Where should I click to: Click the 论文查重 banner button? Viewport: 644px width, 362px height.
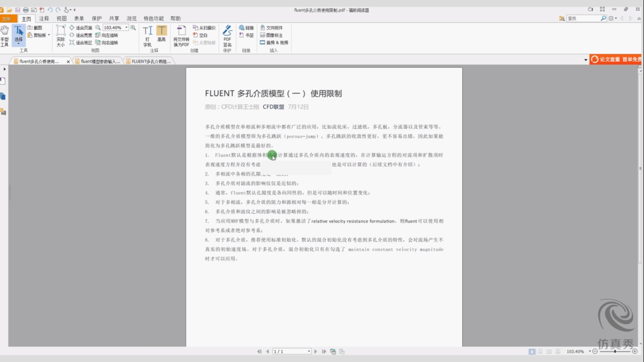point(616,59)
